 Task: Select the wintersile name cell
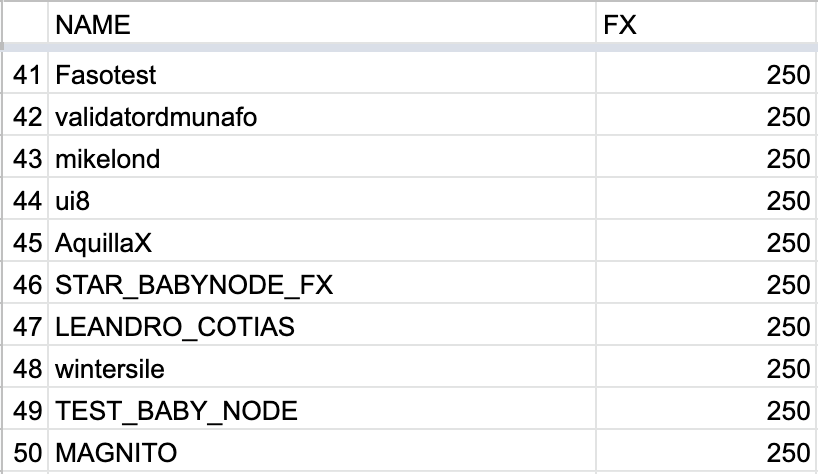tap(321, 367)
